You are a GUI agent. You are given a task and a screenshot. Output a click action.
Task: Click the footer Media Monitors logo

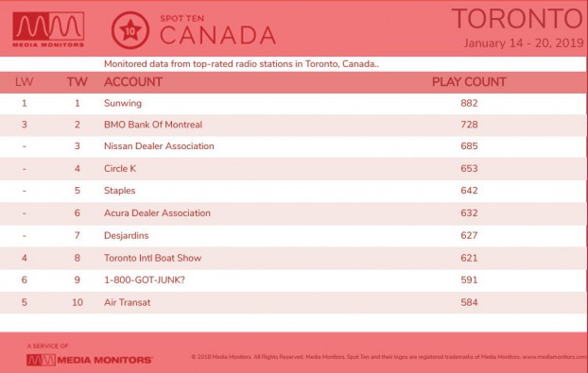[89, 360]
